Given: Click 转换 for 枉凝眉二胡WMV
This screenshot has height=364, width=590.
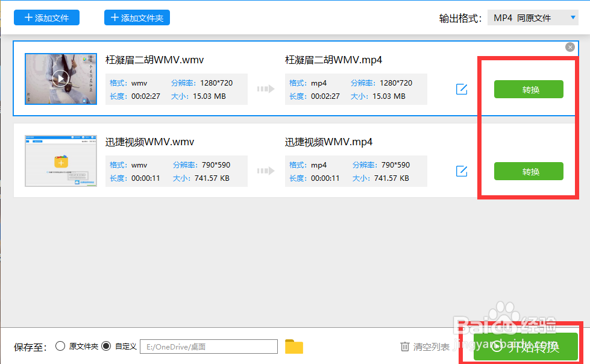Looking at the screenshot, I should pos(528,89).
